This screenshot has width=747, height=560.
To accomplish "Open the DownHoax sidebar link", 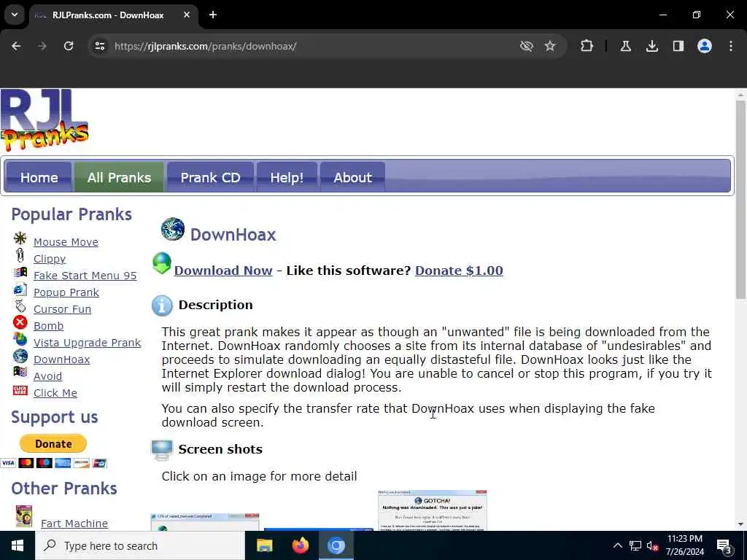I will point(61,359).
